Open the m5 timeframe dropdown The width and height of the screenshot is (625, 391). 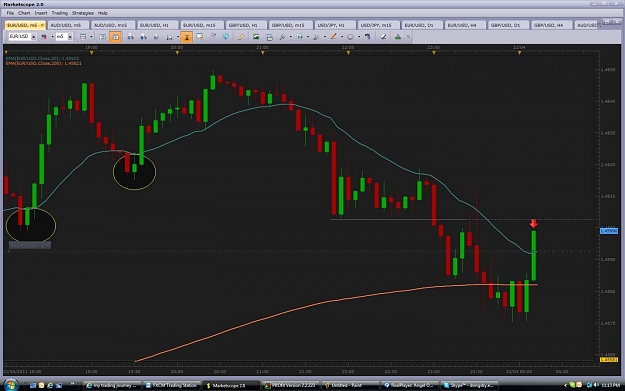[70, 37]
